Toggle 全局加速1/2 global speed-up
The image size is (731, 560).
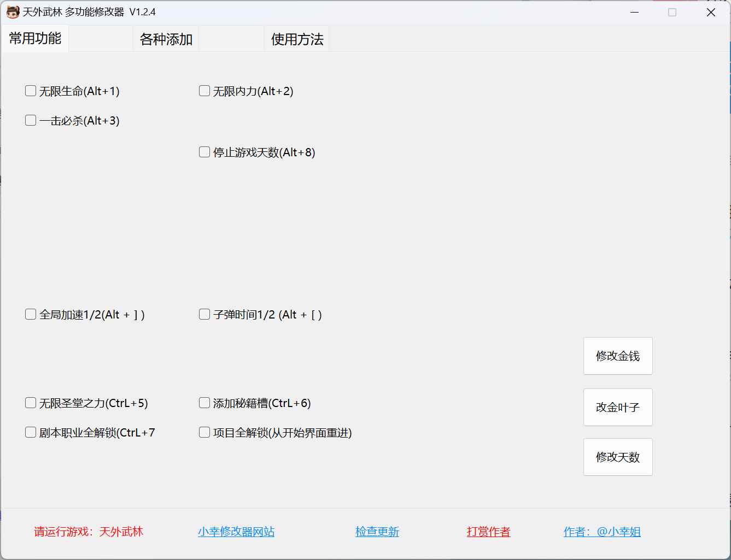[30, 314]
